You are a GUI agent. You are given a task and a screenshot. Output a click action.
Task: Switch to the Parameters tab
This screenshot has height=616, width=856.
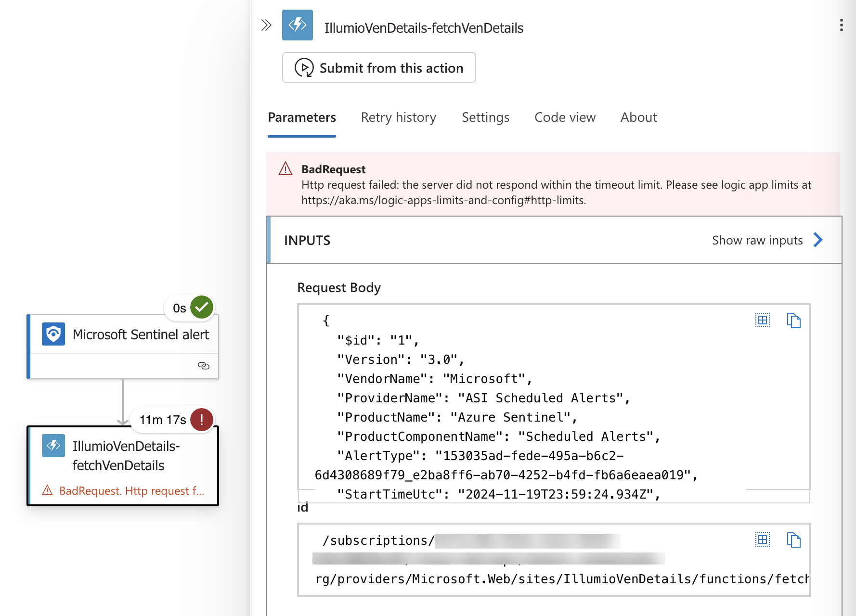(302, 117)
